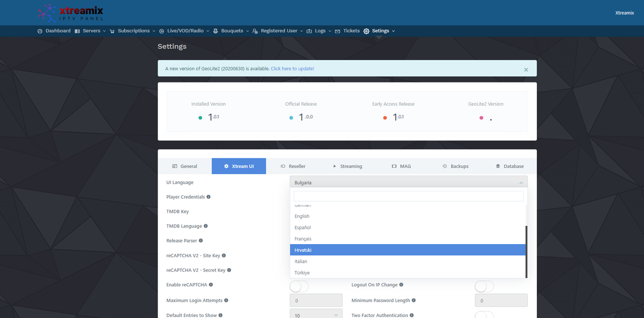Switch to the Reseller tab

click(x=293, y=166)
